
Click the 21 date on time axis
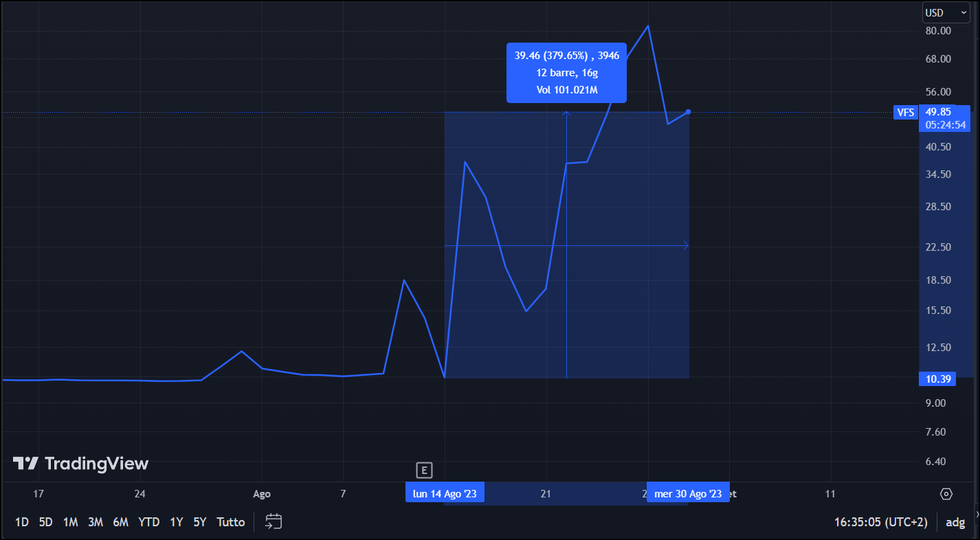coord(546,494)
